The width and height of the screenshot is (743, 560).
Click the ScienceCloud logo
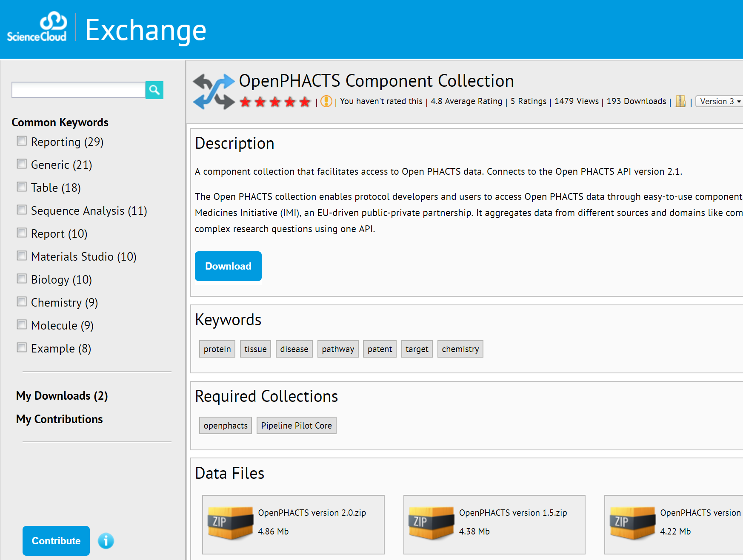coord(37,27)
